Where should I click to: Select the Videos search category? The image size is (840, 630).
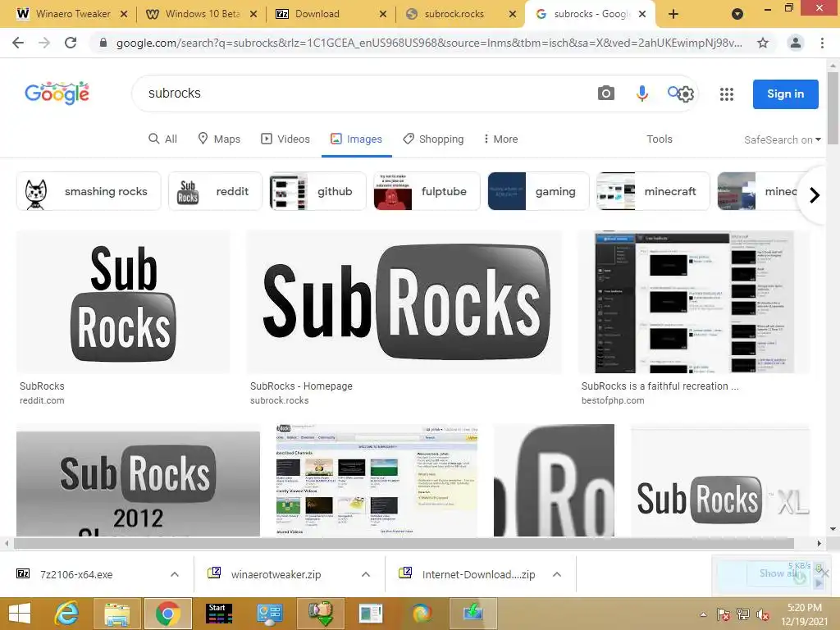pos(285,139)
